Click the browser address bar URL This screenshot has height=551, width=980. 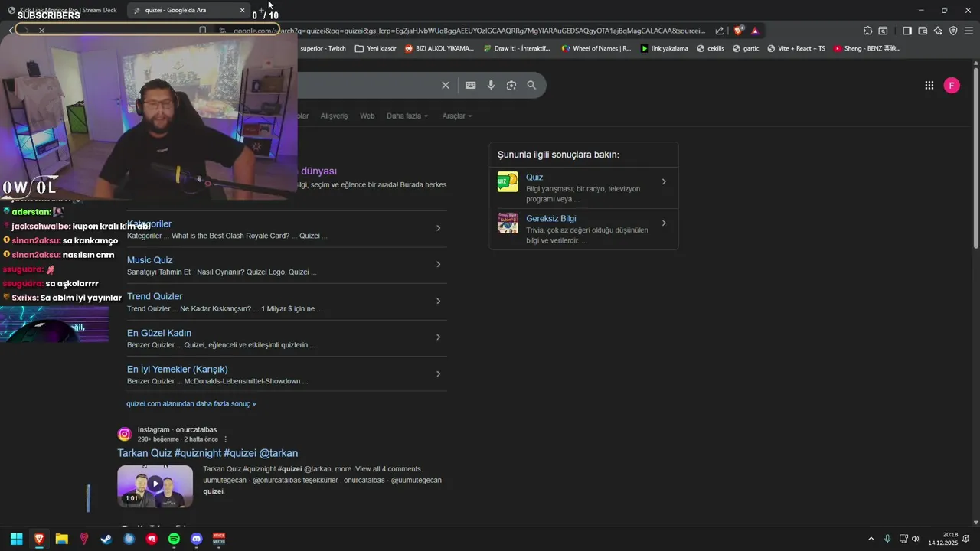pyautogui.click(x=469, y=31)
